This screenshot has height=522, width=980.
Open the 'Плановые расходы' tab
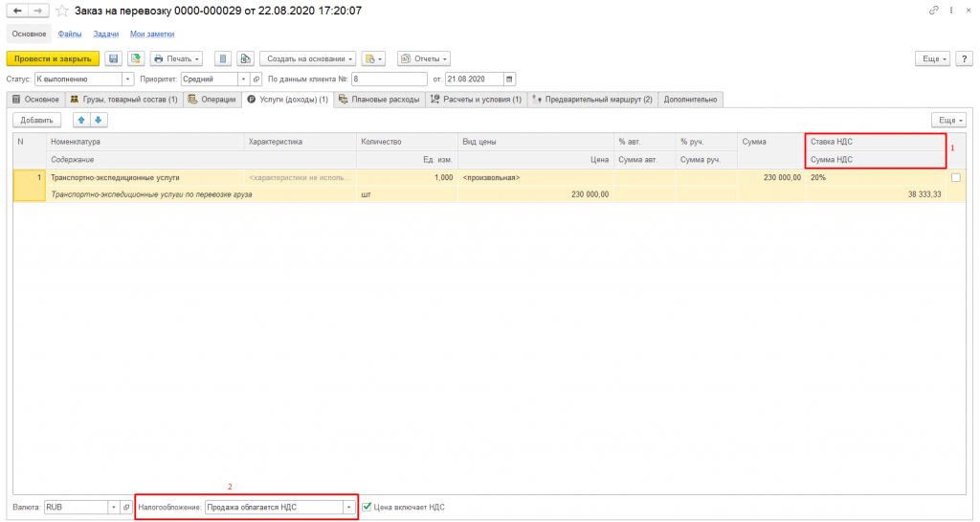tap(379, 99)
